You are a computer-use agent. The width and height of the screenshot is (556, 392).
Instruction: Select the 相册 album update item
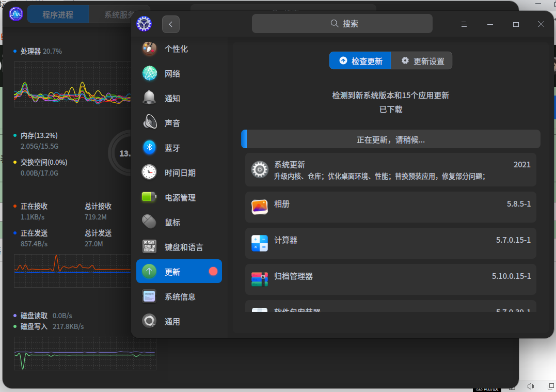click(x=390, y=207)
